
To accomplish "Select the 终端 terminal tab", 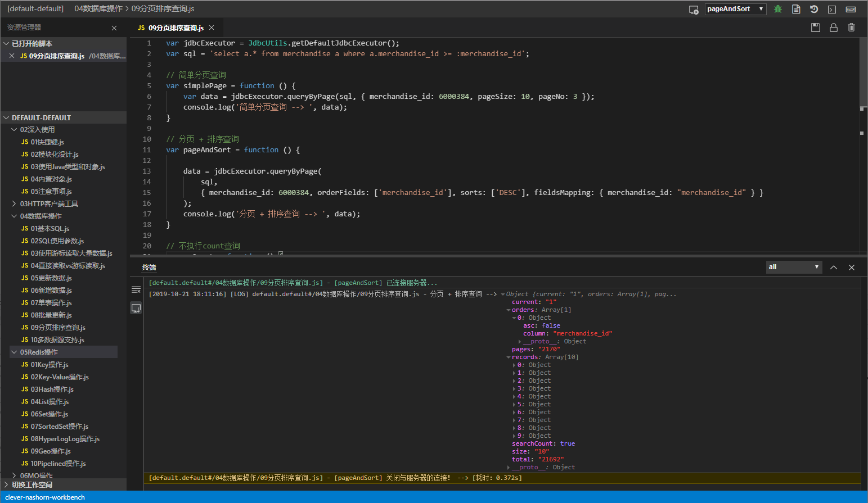I will (x=149, y=268).
